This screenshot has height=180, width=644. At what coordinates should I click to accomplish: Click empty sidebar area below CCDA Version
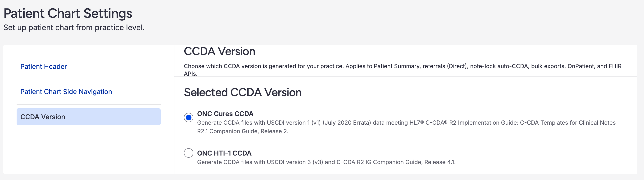tap(88, 150)
